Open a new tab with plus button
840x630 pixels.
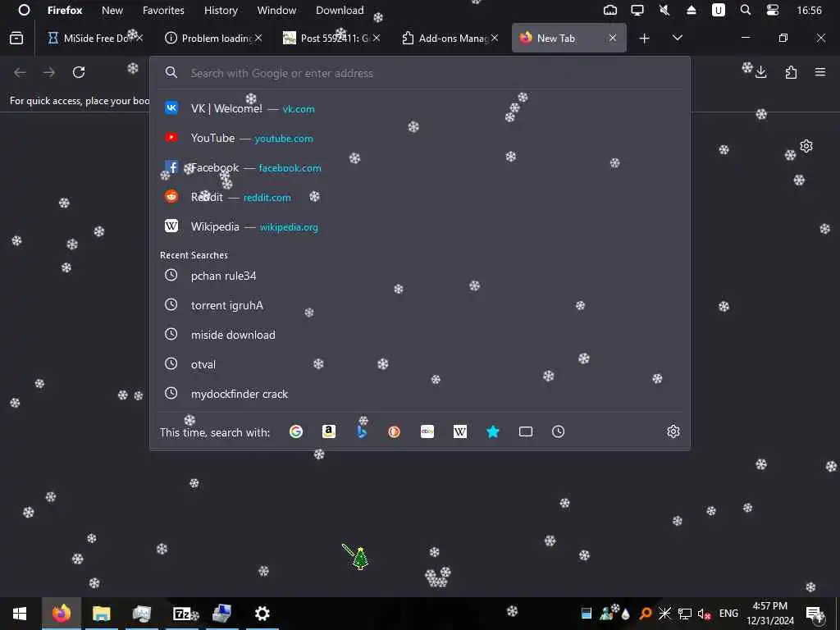coord(645,38)
